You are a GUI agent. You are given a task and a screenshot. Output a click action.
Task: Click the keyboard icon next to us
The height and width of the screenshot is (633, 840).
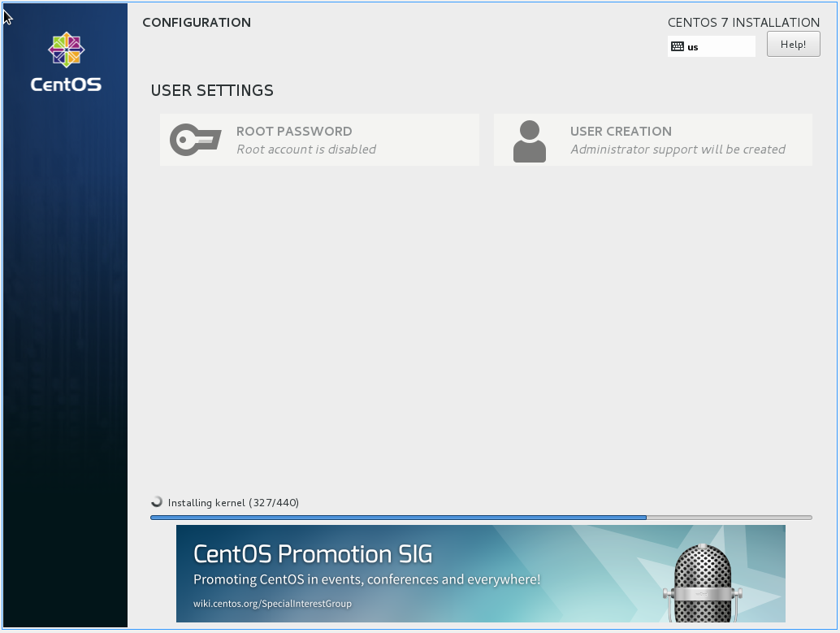click(x=678, y=47)
